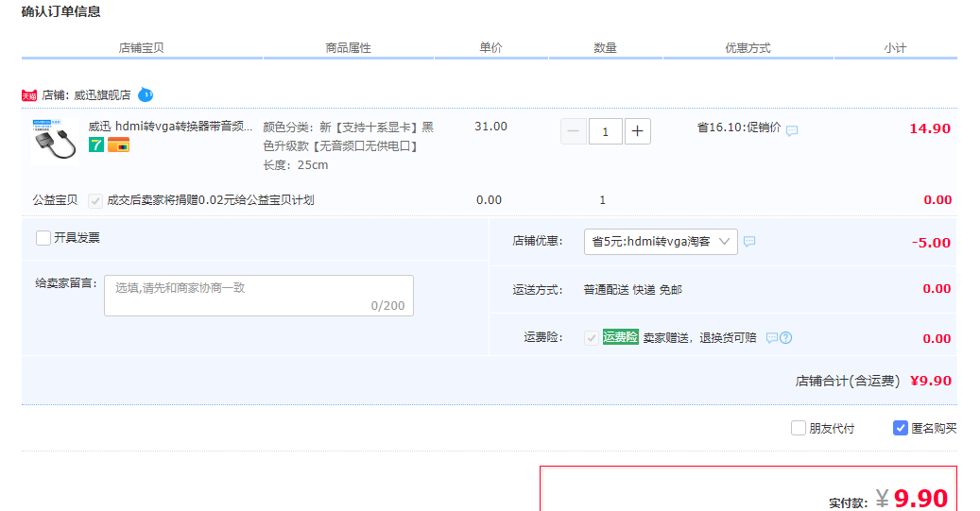Image resolution: width=980 pixels, height=511 pixels.
Task: Click the 卖家赠送, 退换货可赔 text
Action: [700, 338]
